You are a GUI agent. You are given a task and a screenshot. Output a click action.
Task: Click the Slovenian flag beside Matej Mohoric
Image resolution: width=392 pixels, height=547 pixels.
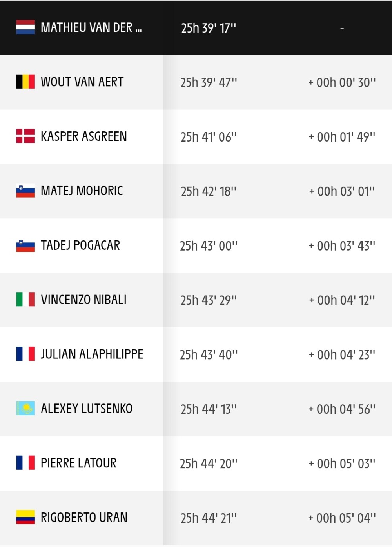click(25, 191)
